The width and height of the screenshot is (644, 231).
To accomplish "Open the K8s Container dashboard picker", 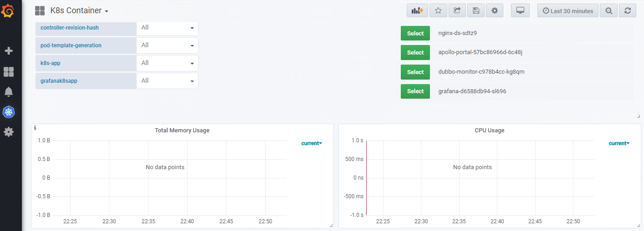I will [79, 11].
